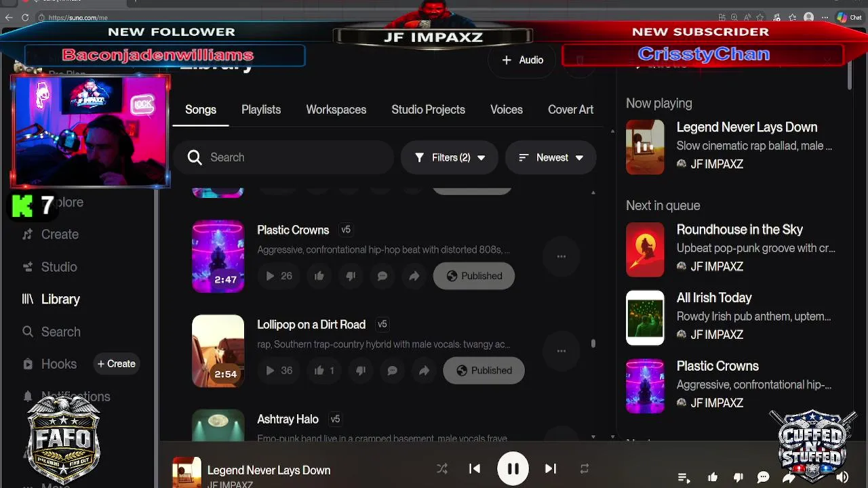The width and height of the screenshot is (868, 488).
Task: Skip to the previous track
Action: point(475,468)
